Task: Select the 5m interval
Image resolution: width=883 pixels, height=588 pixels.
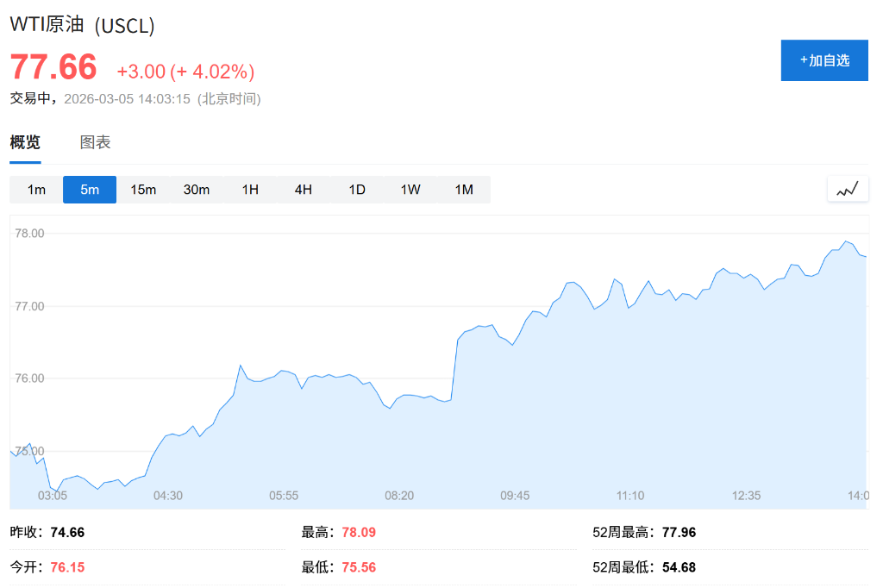Action: (x=90, y=190)
